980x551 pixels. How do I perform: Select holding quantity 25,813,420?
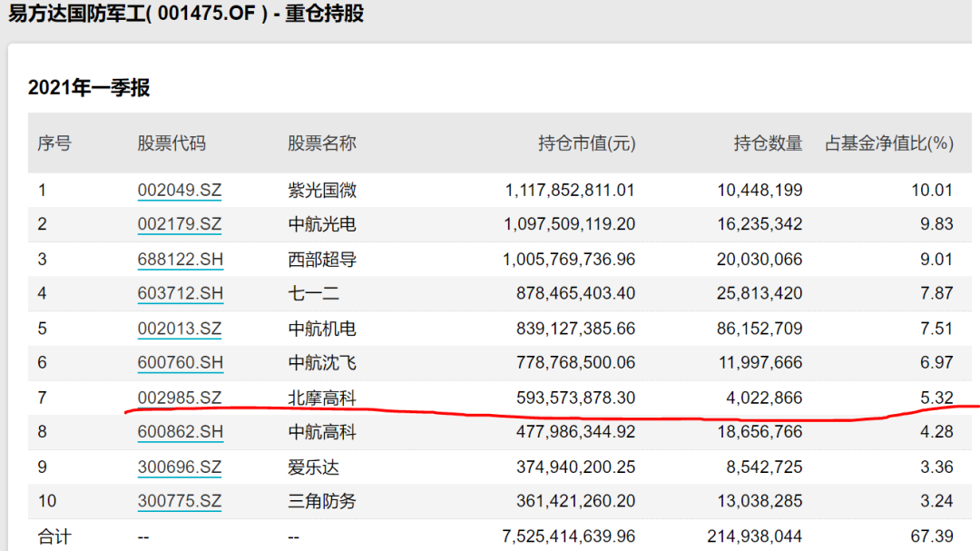click(759, 294)
